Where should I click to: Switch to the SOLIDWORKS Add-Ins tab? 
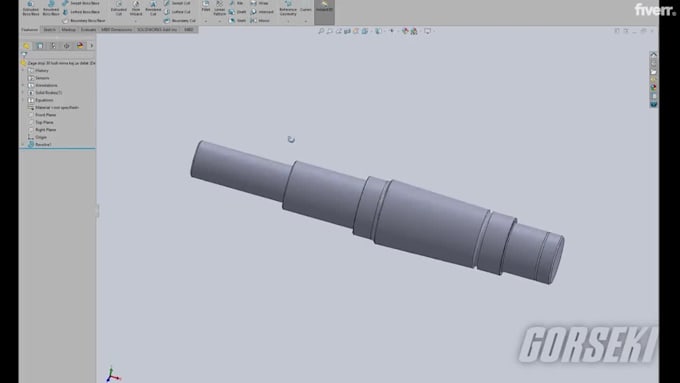point(157,29)
